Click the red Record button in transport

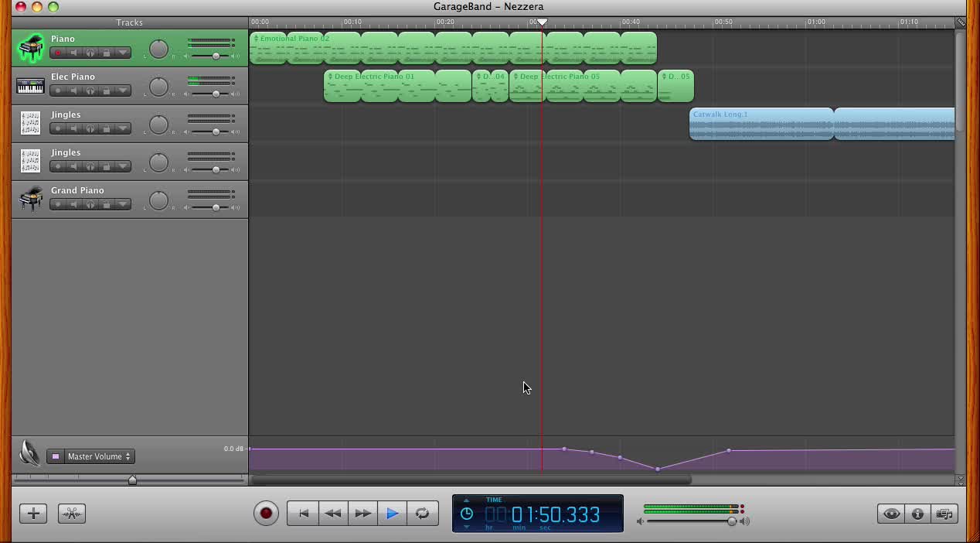pyautogui.click(x=266, y=514)
